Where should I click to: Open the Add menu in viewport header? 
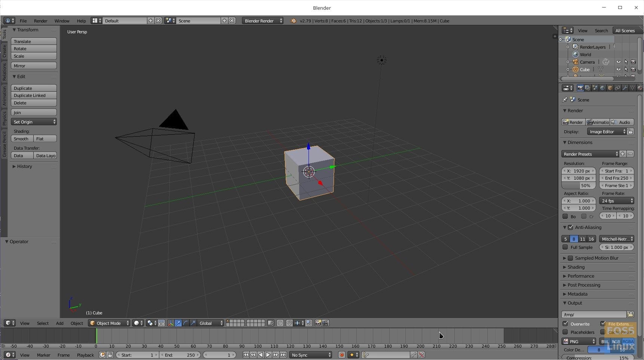[59, 323]
